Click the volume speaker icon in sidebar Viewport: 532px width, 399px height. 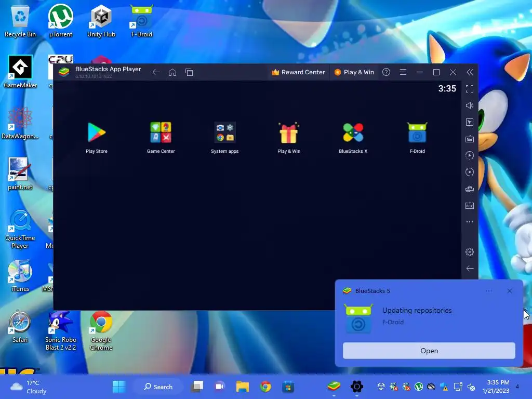tap(470, 105)
